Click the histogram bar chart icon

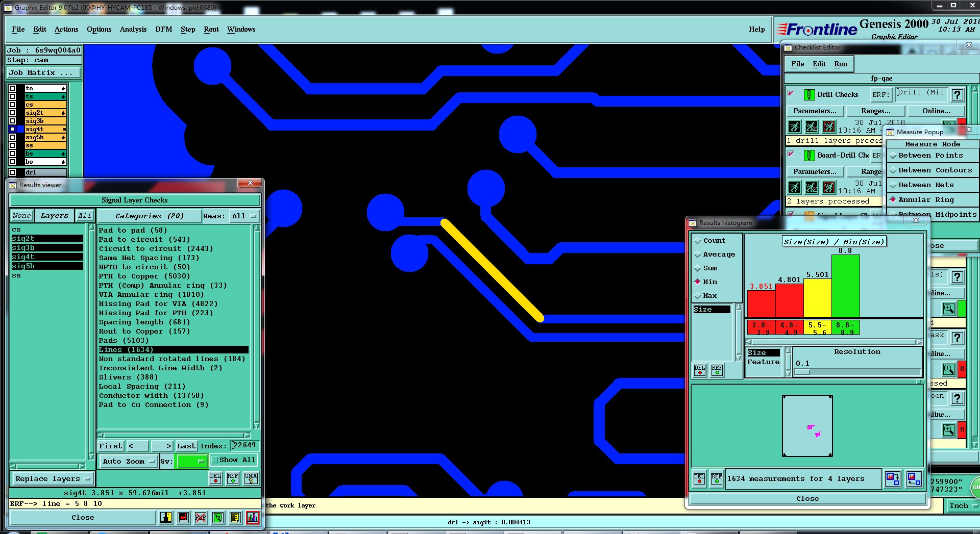coord(253,518)
